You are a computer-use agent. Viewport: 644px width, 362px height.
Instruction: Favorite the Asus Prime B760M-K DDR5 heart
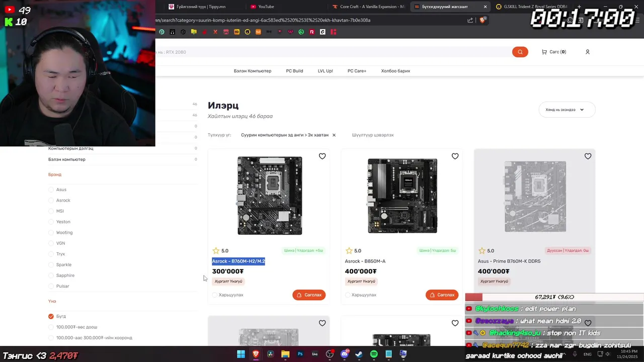pyautogui.click(x=588, y=156)
